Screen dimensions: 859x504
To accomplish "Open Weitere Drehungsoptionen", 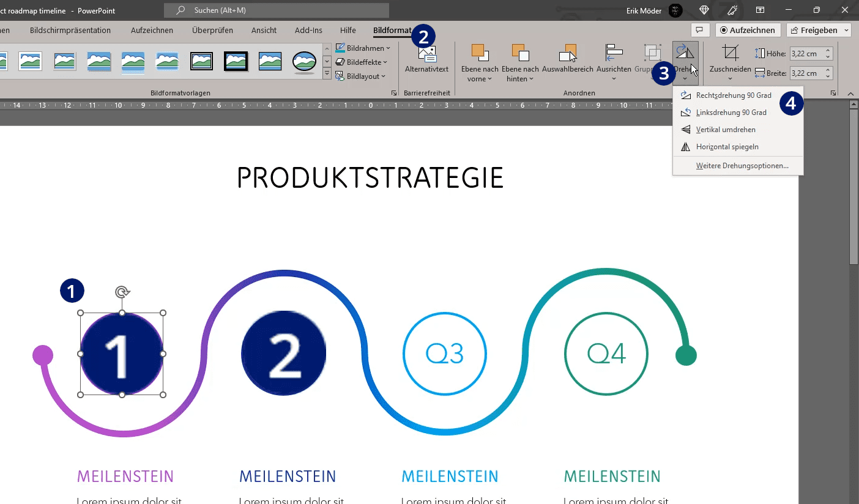I will (x=738, y=166).
